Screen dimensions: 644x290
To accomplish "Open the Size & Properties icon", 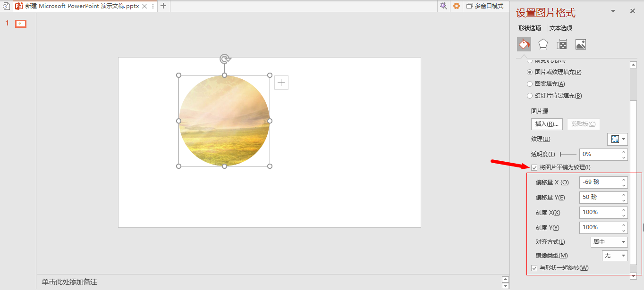I will (562, 44).
